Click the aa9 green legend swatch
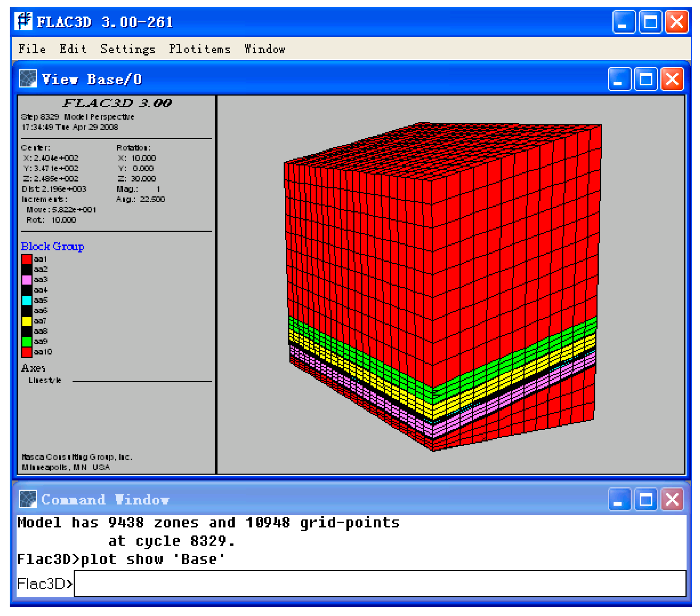Viewport: 700px width, 616px height. coord(27,341)
